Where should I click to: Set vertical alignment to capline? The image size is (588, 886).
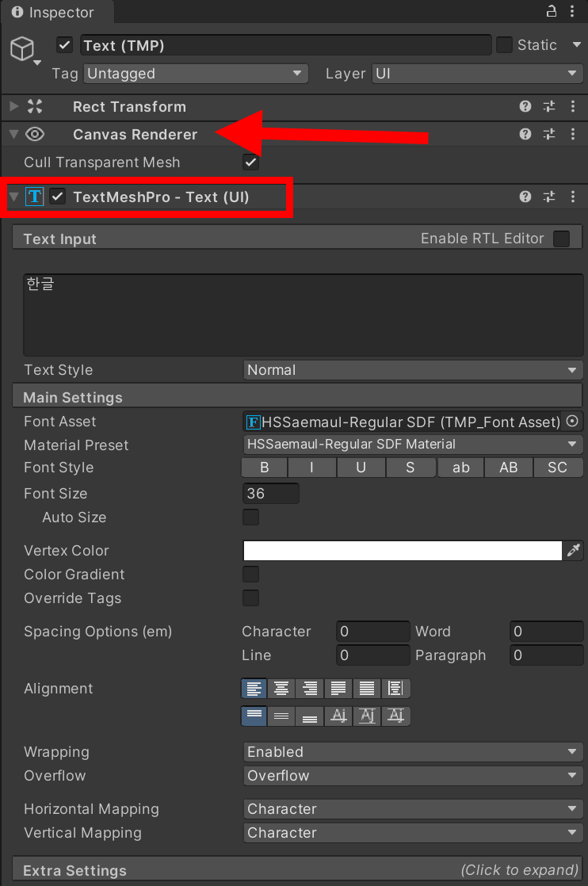tap(396, 716)
